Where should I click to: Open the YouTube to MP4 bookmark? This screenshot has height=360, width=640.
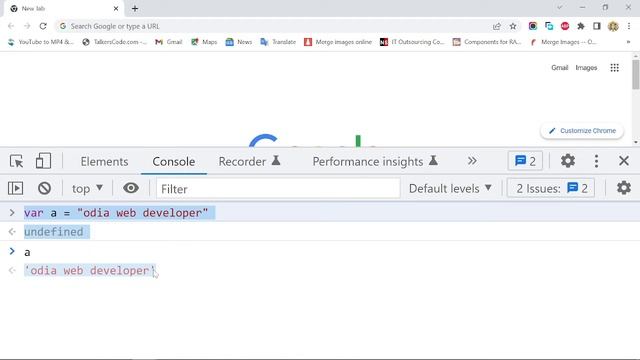point(41,42)
